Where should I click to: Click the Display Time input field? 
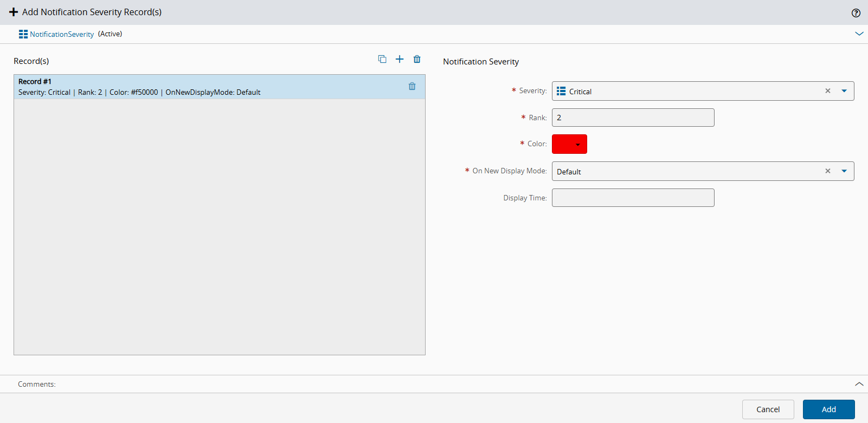point(633,198)
